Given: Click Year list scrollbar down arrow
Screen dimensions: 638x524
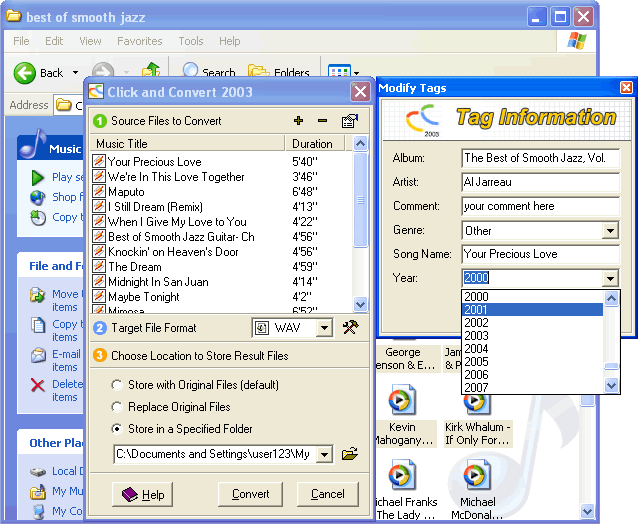Looking at the screenshot, I should [611, 385].
